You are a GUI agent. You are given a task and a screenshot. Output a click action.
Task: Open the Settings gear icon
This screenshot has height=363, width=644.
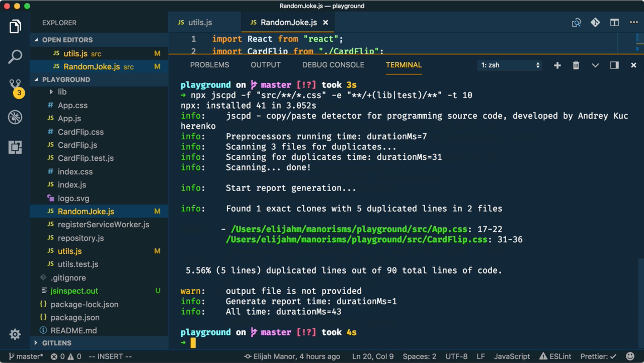click(15, 334)
